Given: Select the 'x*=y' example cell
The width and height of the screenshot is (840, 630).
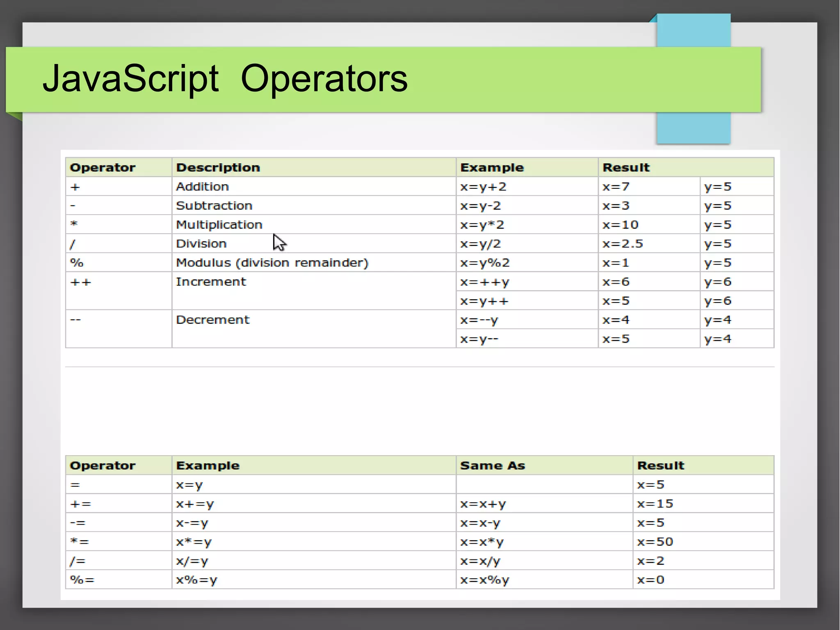Looking at the screenshot, I should point(314,541).
